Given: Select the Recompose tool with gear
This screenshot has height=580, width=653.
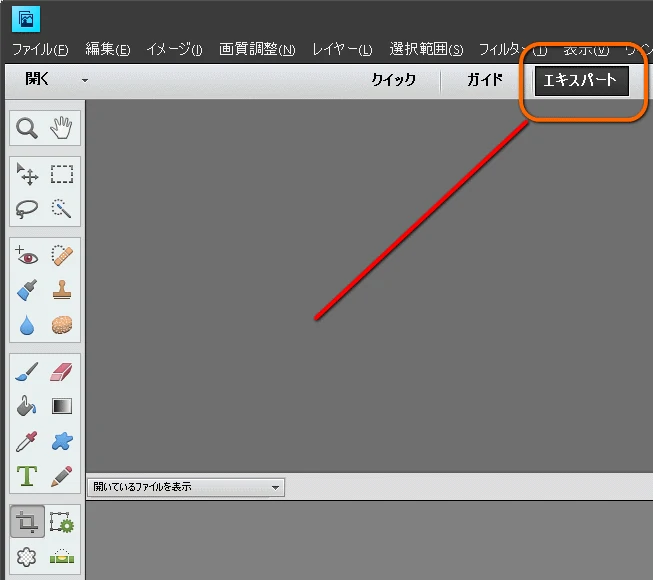Looking at the screenshot, I should [x=62, y=522].
